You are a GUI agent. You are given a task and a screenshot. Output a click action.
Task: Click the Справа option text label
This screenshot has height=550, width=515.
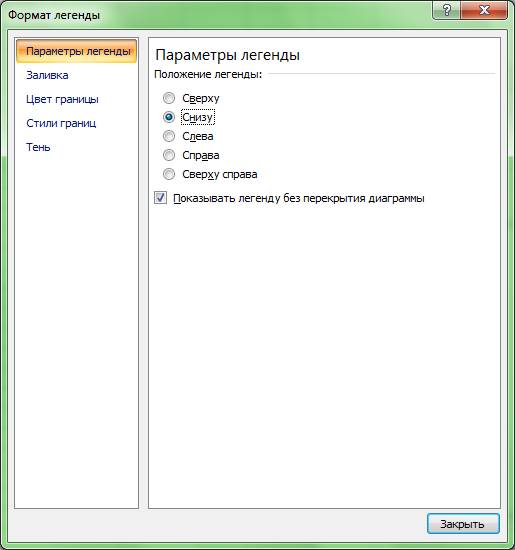click(x=201, y=155)
